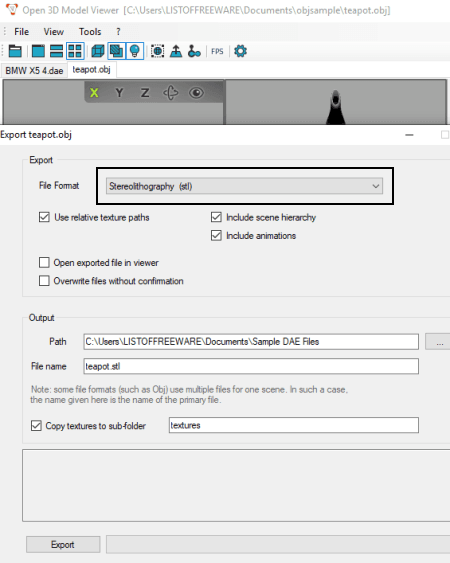
Task: Open the ? help menu
Action: 118,32
